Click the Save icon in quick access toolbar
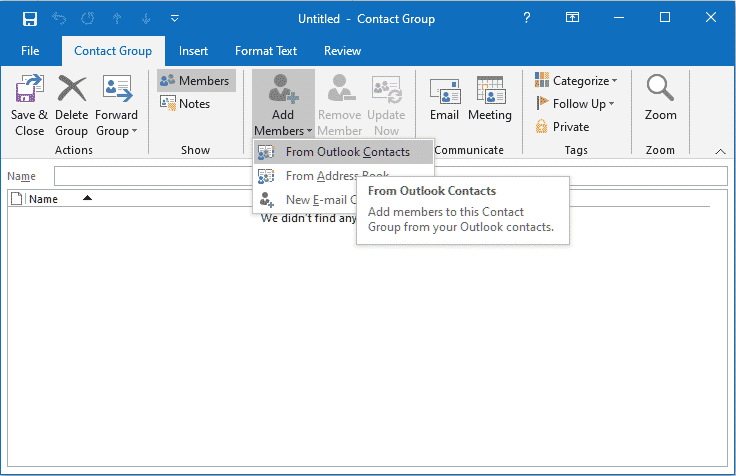736x476 pixels. coord(30,19)
